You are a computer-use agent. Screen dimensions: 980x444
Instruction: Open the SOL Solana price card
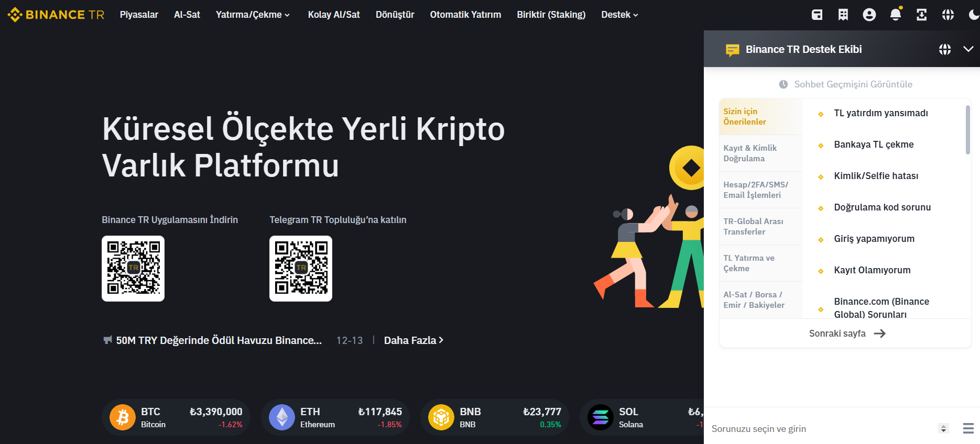[641, 417]
